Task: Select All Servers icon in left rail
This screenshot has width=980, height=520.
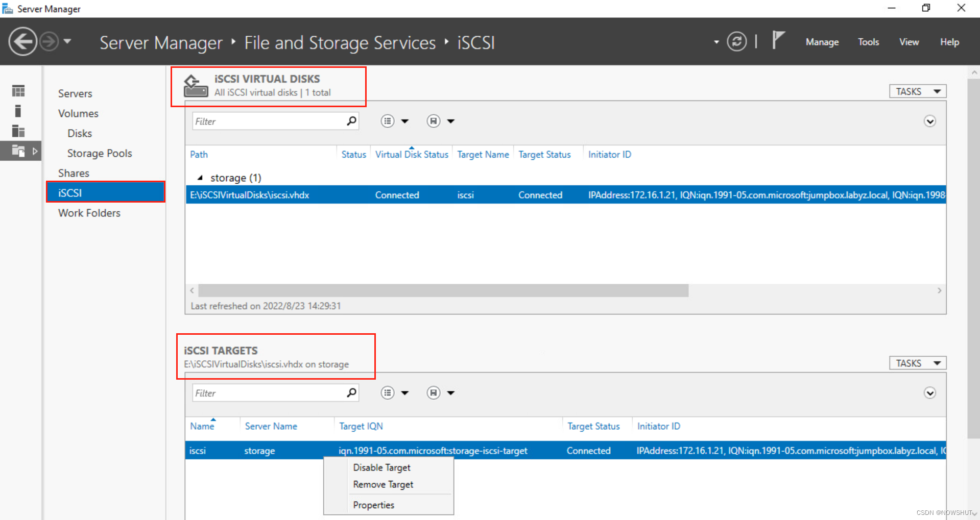Action: [x=18, y=131]
